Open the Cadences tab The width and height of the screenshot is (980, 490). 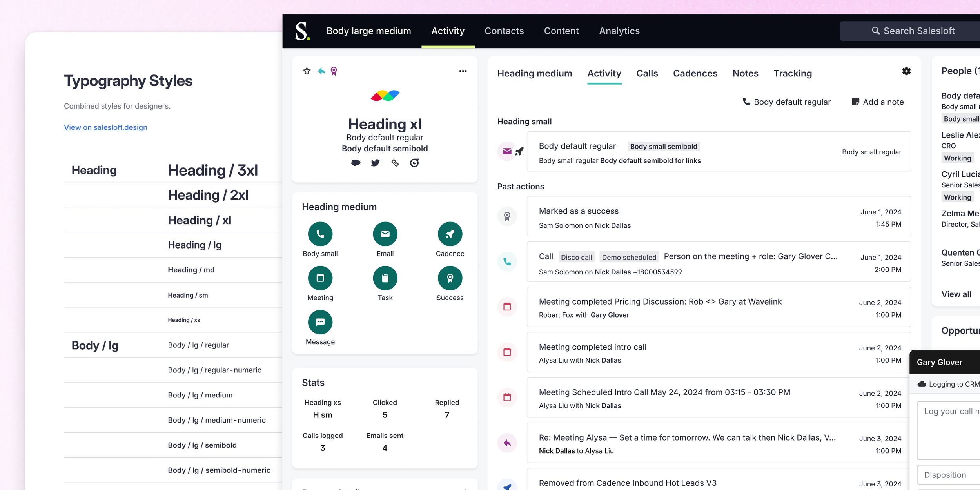click(x=695, y=73)
